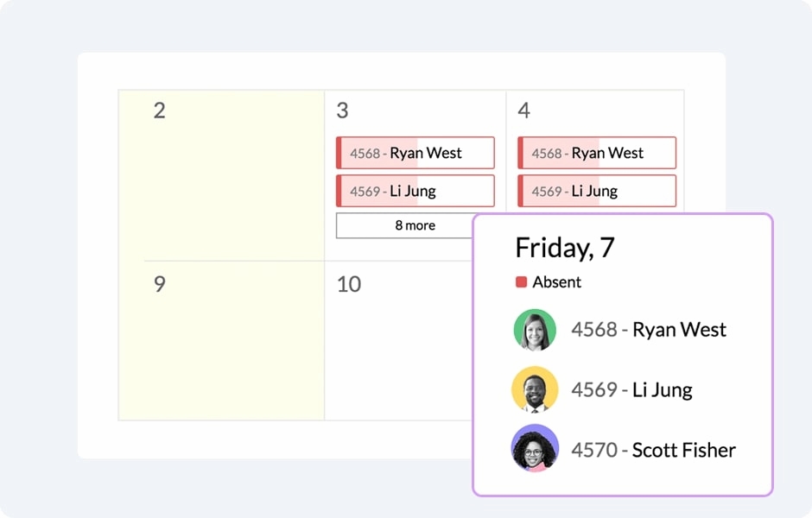The width and height of the screenshot is (812, 518).
Task: Select Li Jung's absence marker on day 3
Action: [x=415, y=191]
